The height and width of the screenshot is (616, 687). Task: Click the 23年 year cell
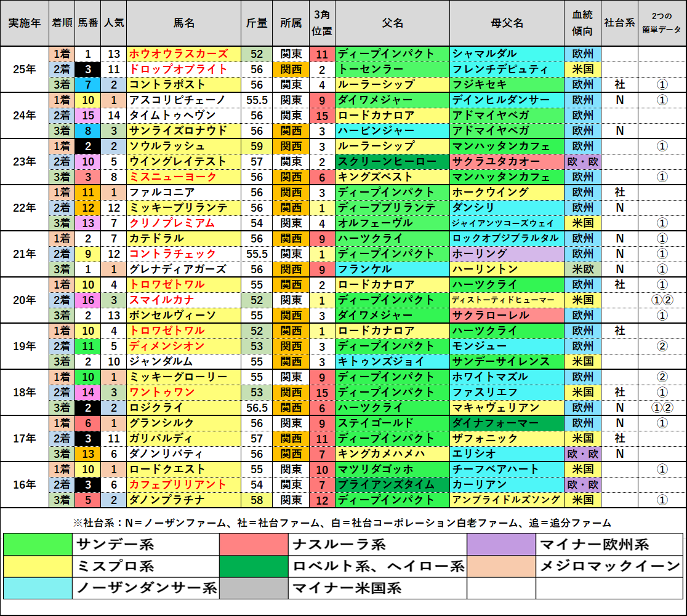(25, 162)
